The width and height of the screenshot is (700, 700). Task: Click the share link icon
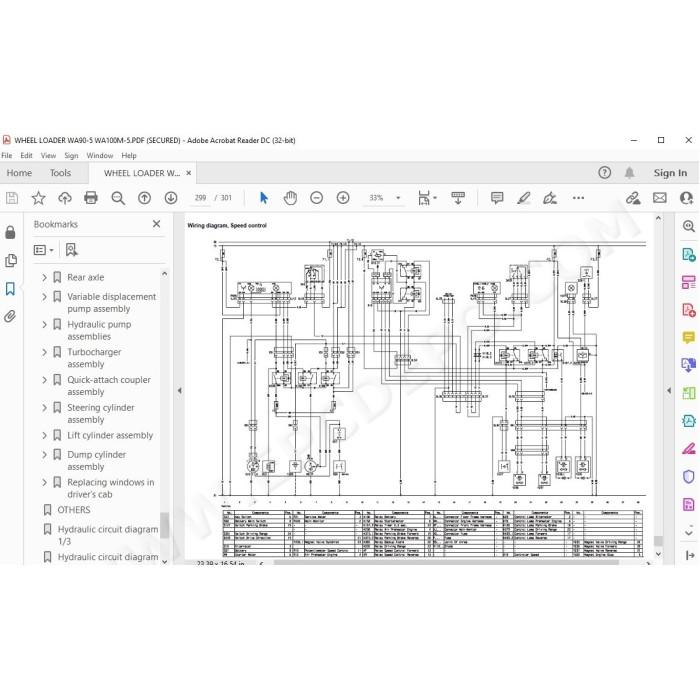[x=633, y=198]
